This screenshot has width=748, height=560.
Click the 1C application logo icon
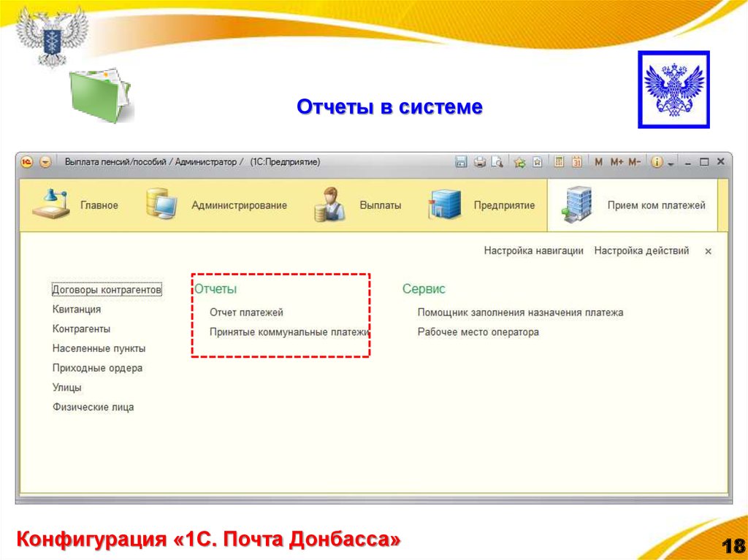pos(27,162)
